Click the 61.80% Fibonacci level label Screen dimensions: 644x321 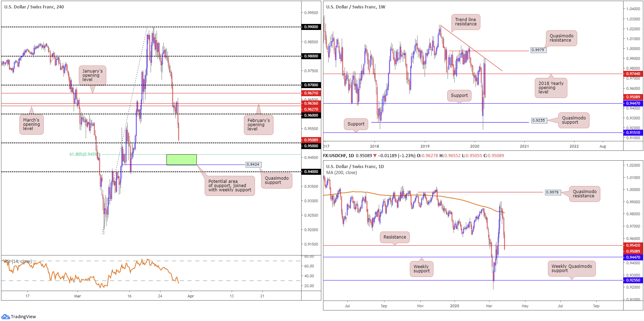85,154
